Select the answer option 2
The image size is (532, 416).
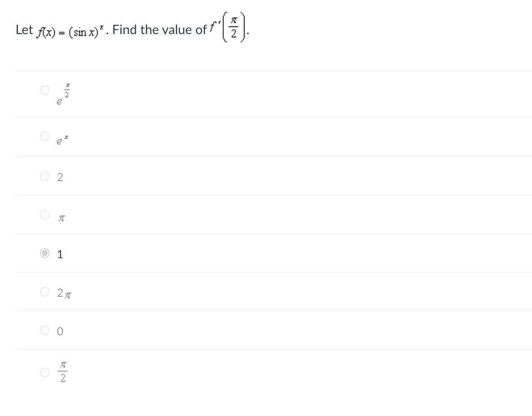(x=45, y=176)
